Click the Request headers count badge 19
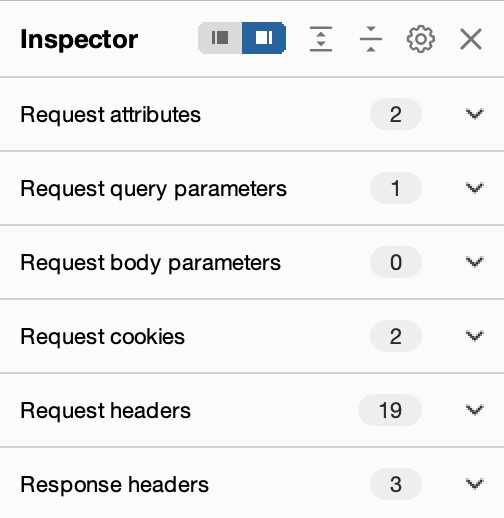 [390, 410]
